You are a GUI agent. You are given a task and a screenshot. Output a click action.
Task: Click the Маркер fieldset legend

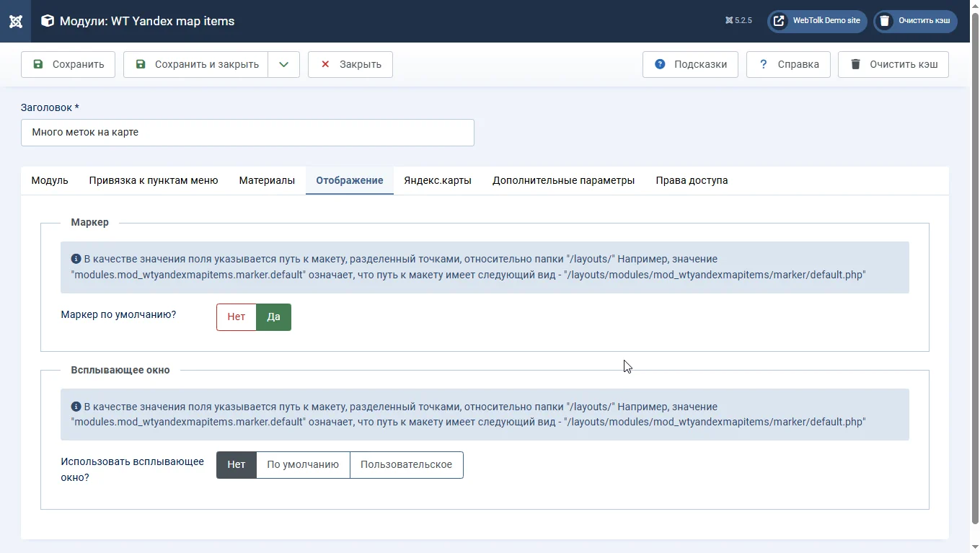[90, 222]
